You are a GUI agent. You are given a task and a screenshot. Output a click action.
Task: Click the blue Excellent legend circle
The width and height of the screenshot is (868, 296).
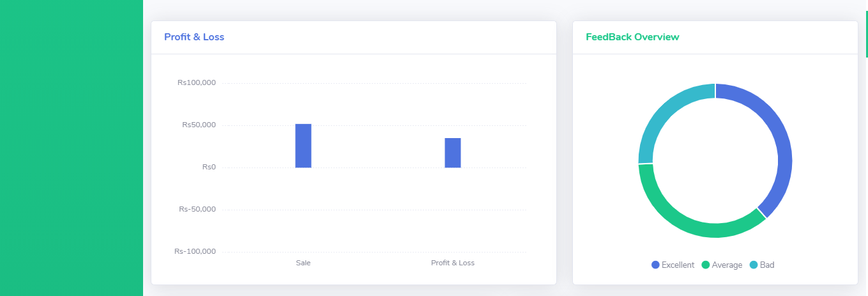[x=655, y=265]
